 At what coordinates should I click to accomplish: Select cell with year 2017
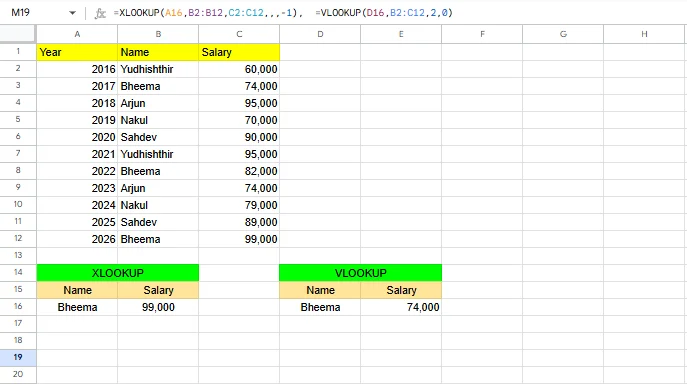tap(77, 86)
